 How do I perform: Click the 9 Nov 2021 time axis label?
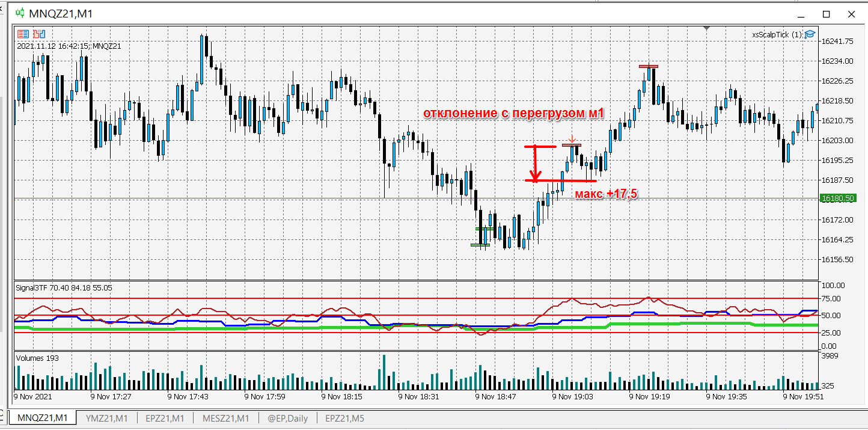pyautogui.click(x=33, y=397)
